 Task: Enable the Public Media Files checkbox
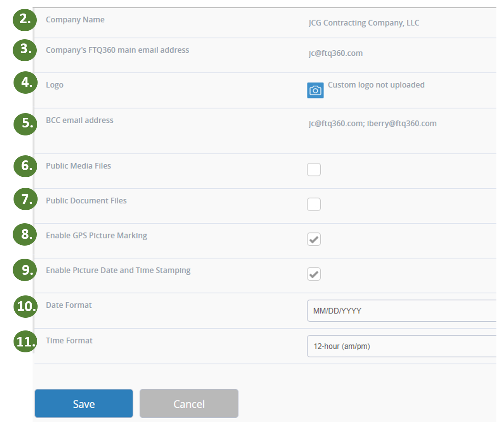[x=314, y=169]
